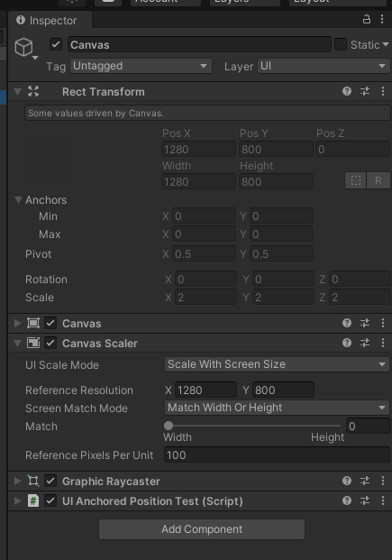This screenshot has height=560, width=392.
Task: Disable the Graphic Raycaster checkbox
Action: 50,481
